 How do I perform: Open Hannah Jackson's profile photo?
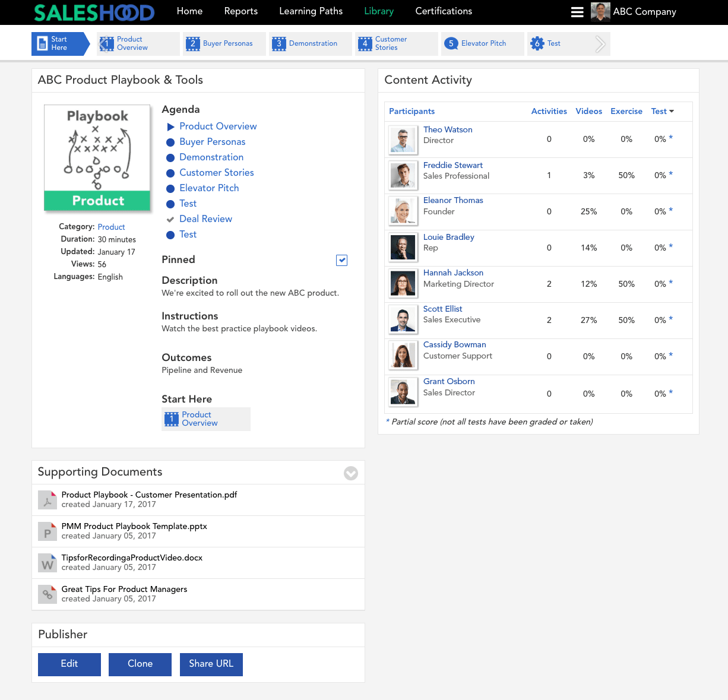coord(403,284)
